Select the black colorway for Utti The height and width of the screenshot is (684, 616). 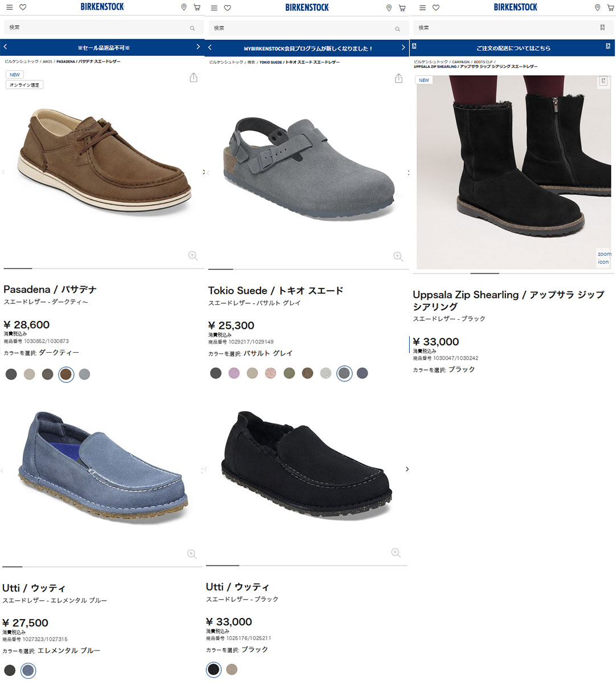(x=213, y=670)
